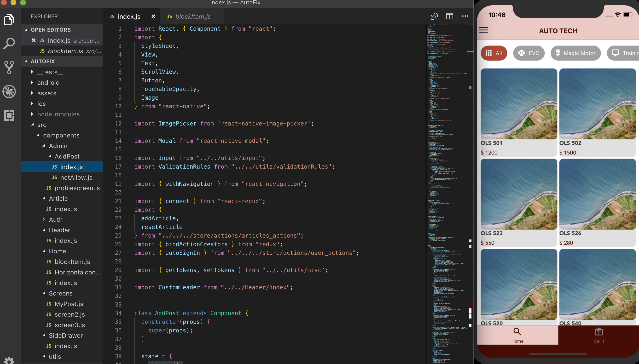639x364 pixels.
Task: Switch to the blockItem.js editor tab
Action: [193, 17]
